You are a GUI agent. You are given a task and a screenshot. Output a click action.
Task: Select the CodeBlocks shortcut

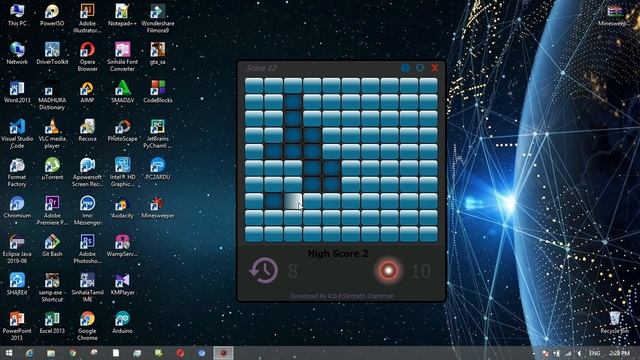158,91
